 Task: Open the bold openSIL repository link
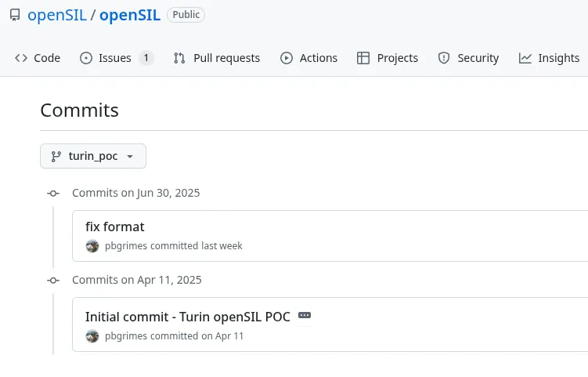pyautogui.click(x=130, y=16)
